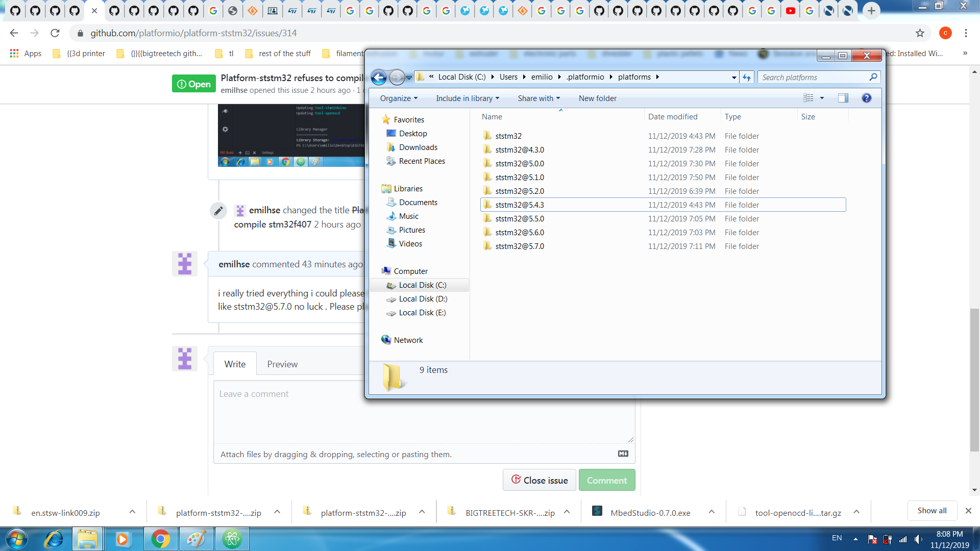Click the magnifier in Search platforms box

[x=873, y=77]
